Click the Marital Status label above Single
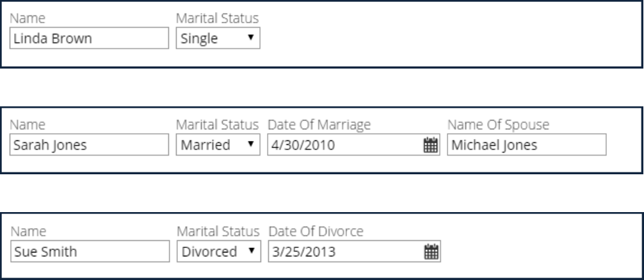 point(217,19)
